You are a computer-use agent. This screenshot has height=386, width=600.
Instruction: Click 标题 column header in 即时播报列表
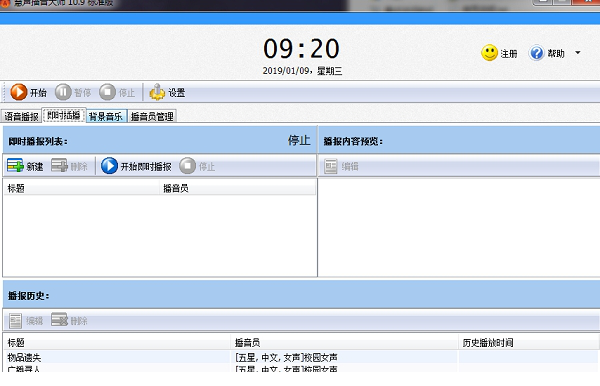82,188
